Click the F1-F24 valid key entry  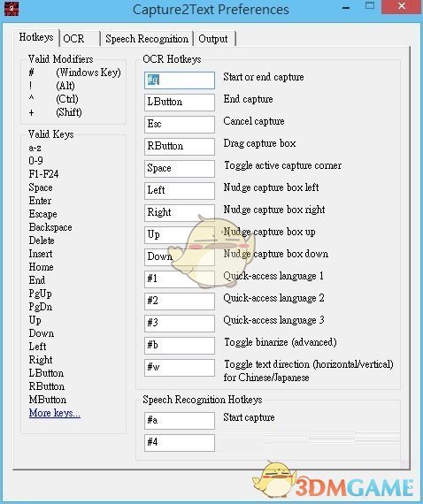pos(43,174)
